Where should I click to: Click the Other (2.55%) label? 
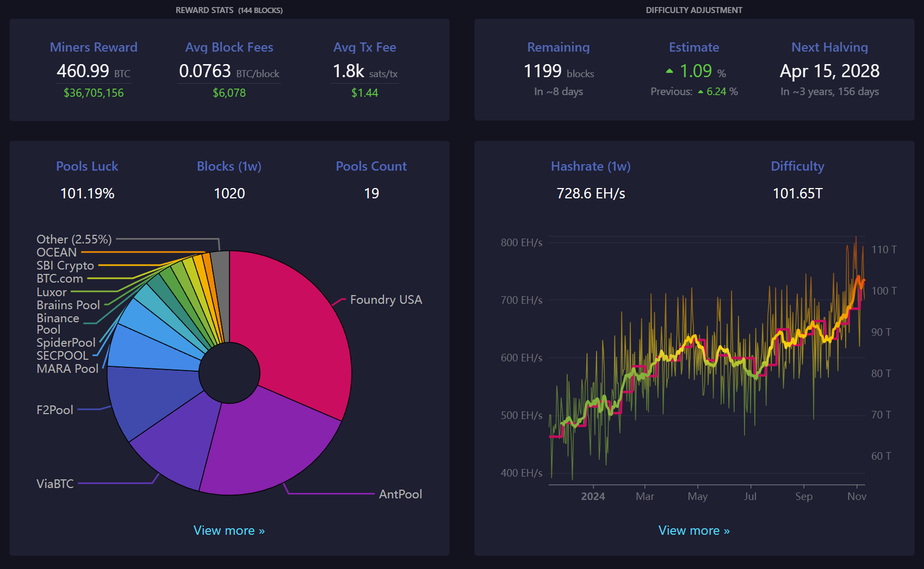74,239
